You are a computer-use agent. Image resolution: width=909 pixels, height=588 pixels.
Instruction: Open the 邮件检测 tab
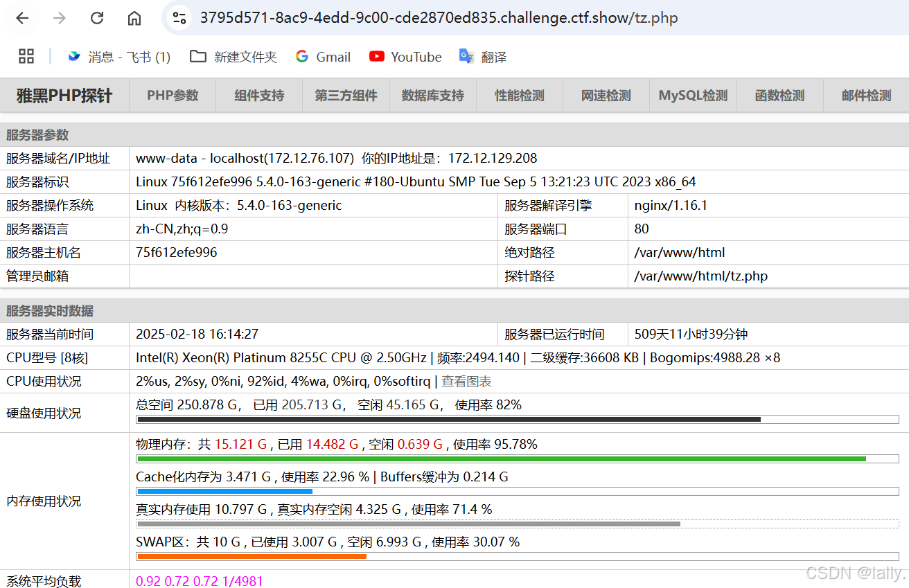(866, 96)
